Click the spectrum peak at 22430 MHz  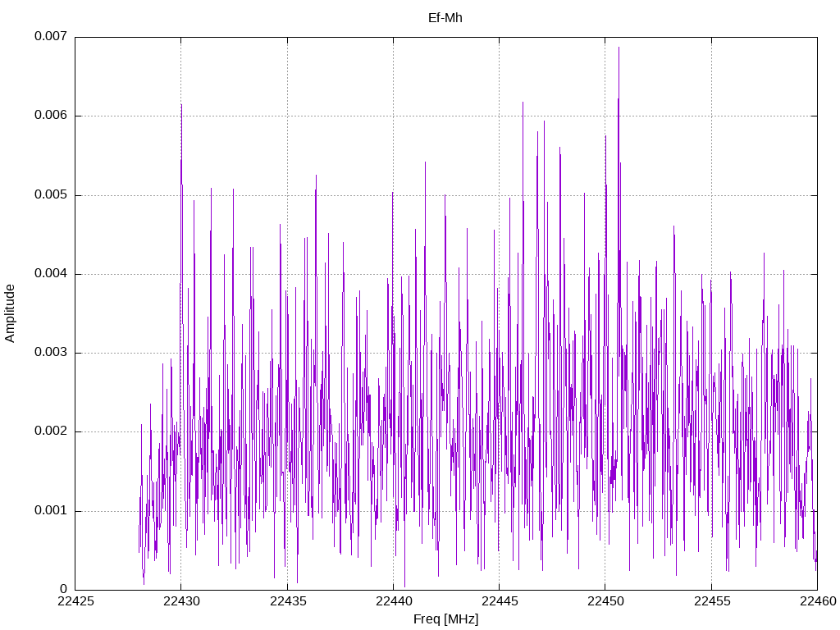click(x=181, y=106)
